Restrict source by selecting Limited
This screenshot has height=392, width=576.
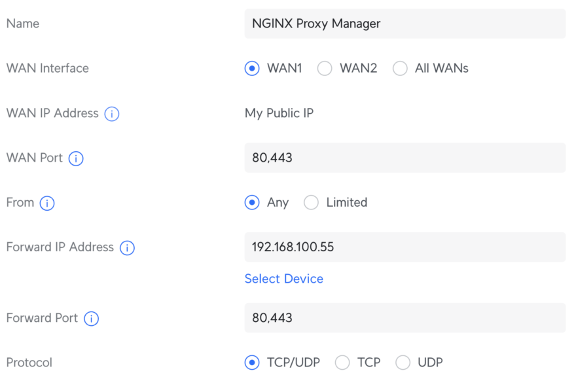(x=311, y=202)
